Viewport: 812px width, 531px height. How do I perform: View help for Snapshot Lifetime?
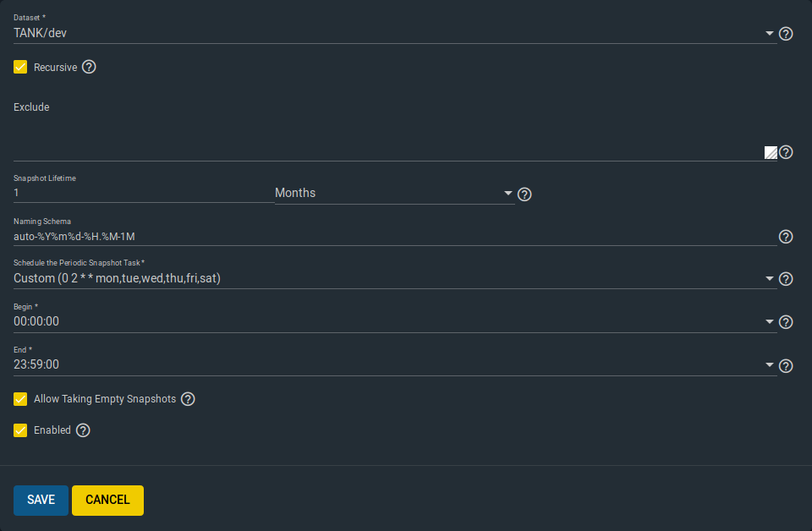click(x=524, y=194)
